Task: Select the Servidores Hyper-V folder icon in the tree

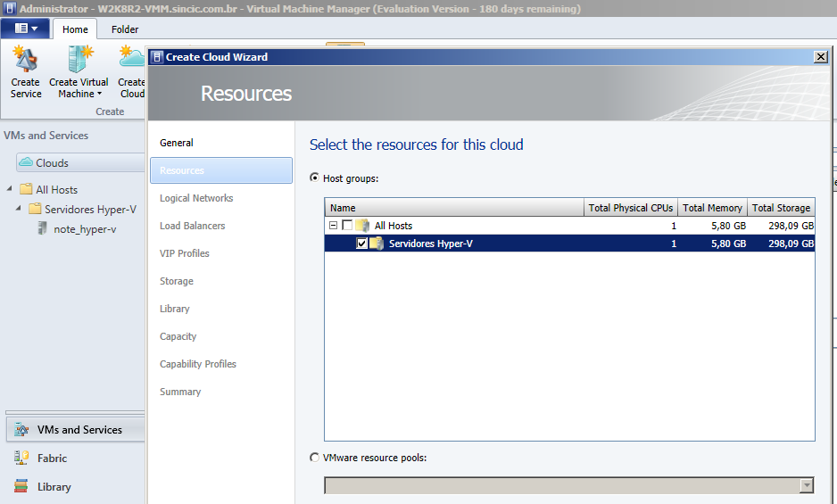Action: (35, 208)
